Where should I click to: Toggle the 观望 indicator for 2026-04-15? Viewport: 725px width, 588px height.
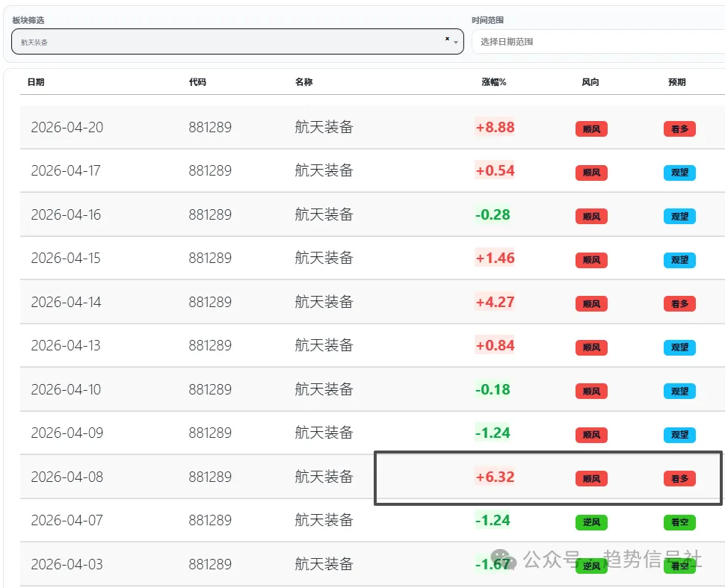click(679, 260)
